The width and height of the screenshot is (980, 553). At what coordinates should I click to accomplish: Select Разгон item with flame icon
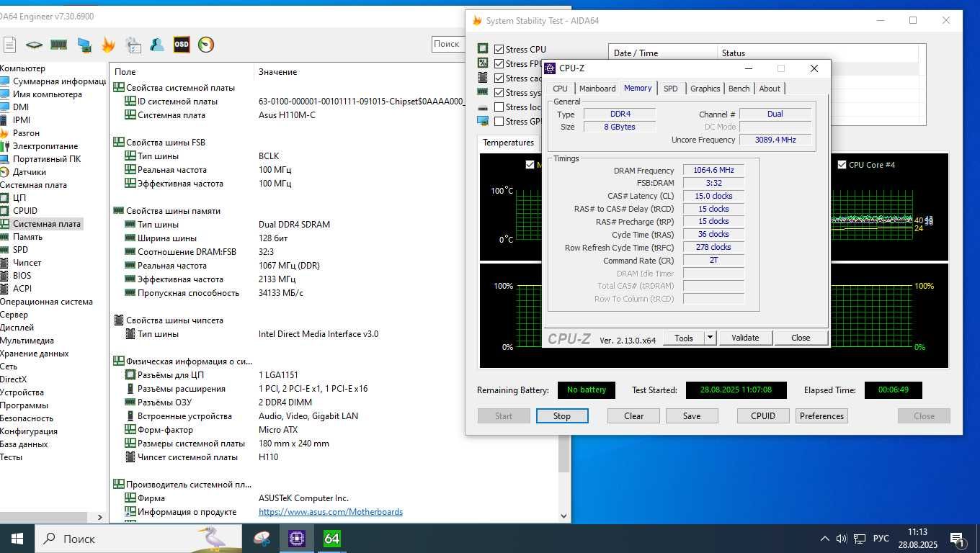(x=26, y=133)
